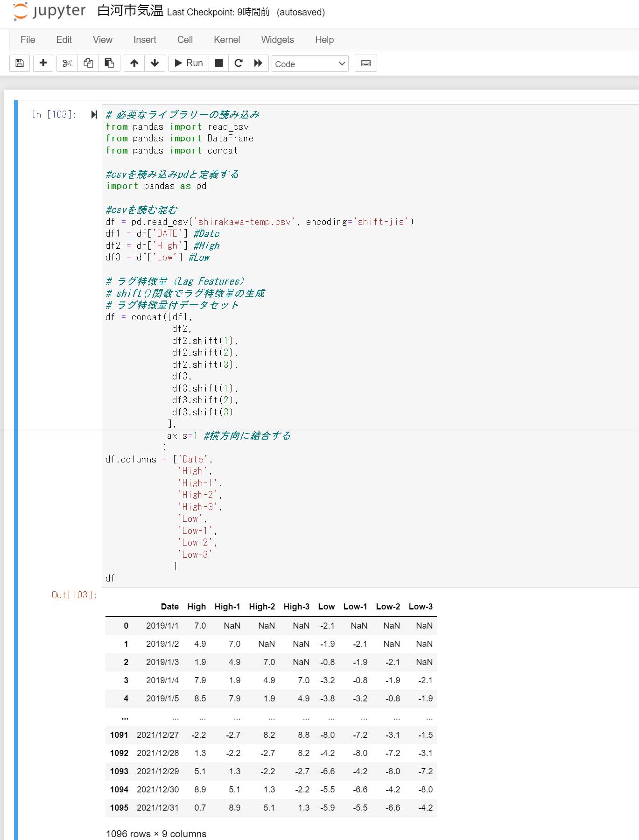Click date cell 2019/1/1
This screenshot has height=840, width=639.
point(162,626)
